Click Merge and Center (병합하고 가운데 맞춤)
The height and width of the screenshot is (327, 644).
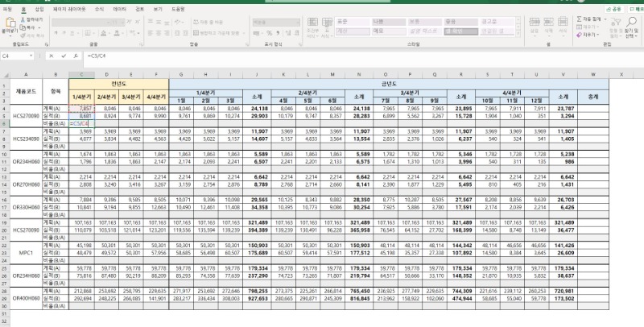coord(217,33)
